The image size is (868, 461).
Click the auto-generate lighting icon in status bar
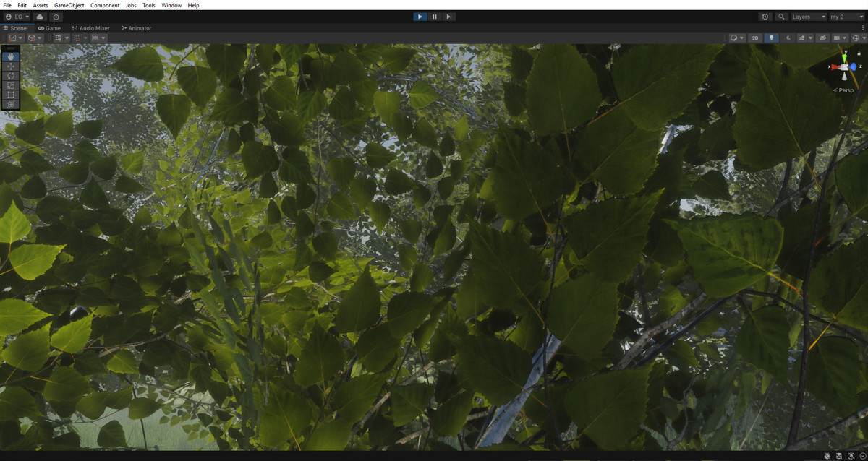click(851, 456)
